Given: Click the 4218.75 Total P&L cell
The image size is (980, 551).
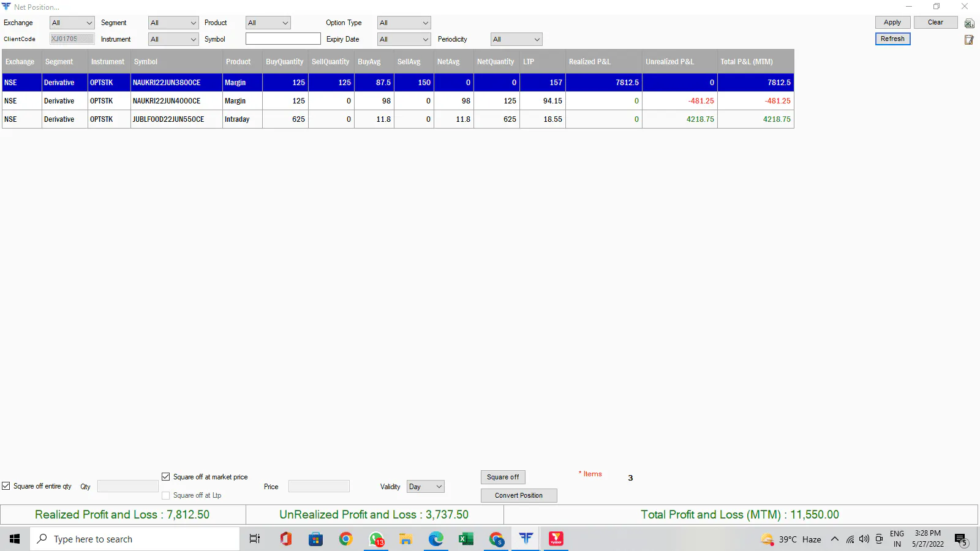Looking at the screenshot, I should click(756, 119).
